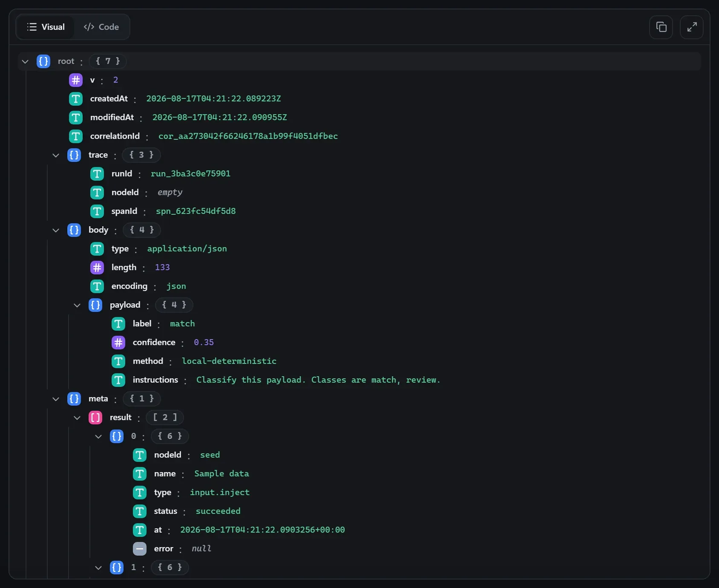Click the trace { 3 } count badge
This screenshot has height=588, width=719.
pos(141,155)
